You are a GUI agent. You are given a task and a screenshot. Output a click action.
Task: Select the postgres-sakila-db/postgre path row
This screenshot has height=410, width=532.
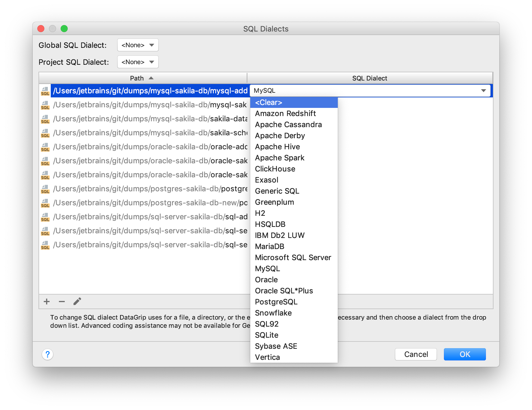pos(150,189)
